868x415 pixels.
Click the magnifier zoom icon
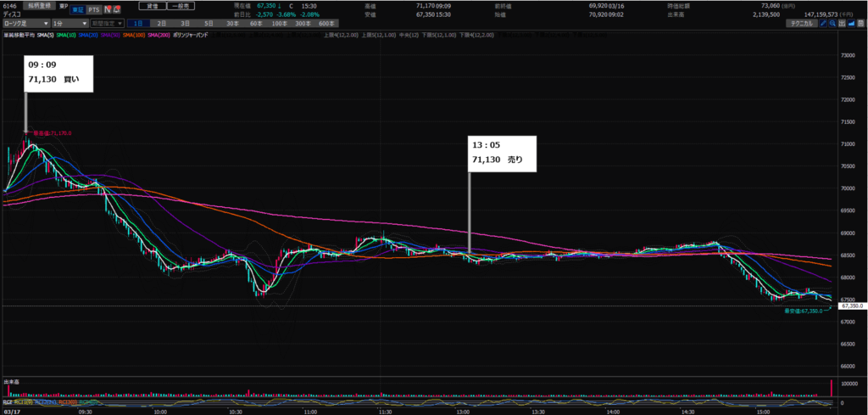832,23
